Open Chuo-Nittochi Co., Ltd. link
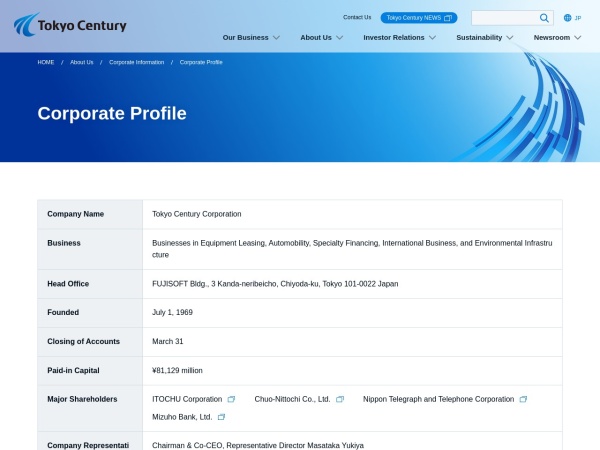Screen dimensions: 600x450 [292, 399]
